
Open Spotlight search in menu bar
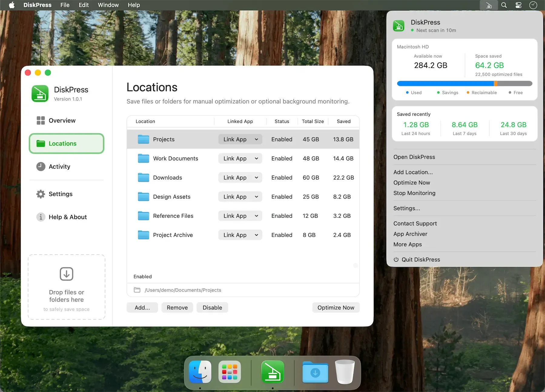point(504,5)
